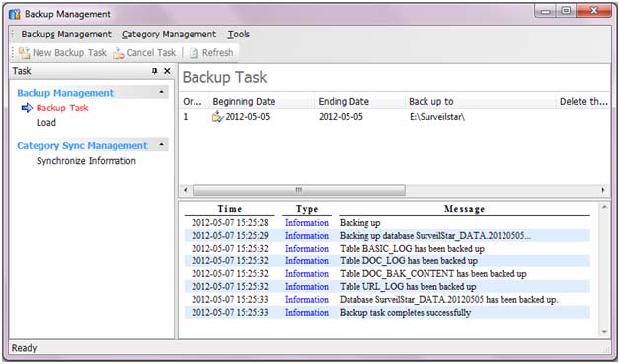
Task: Collapse the Backup Management section
Action: point(161,92)
